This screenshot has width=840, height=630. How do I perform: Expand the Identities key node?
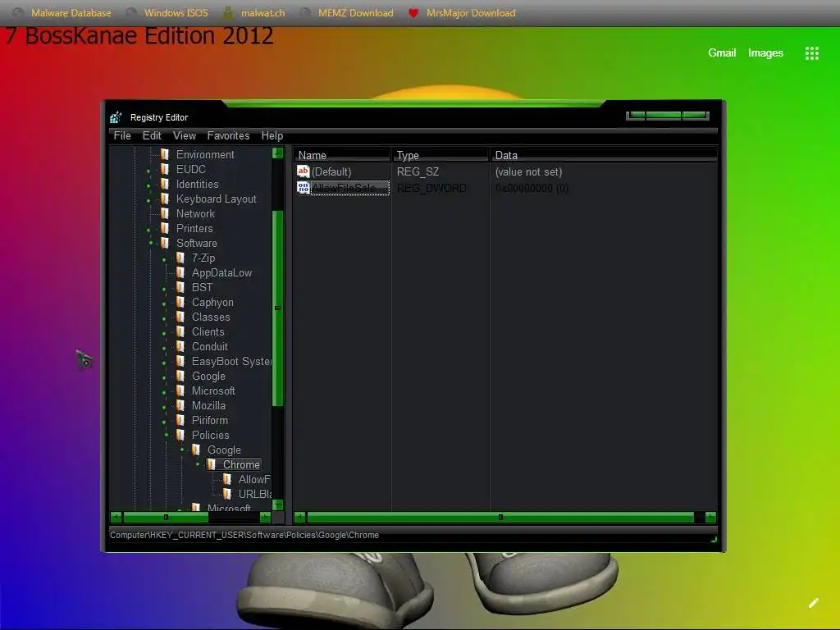[148, 185]
